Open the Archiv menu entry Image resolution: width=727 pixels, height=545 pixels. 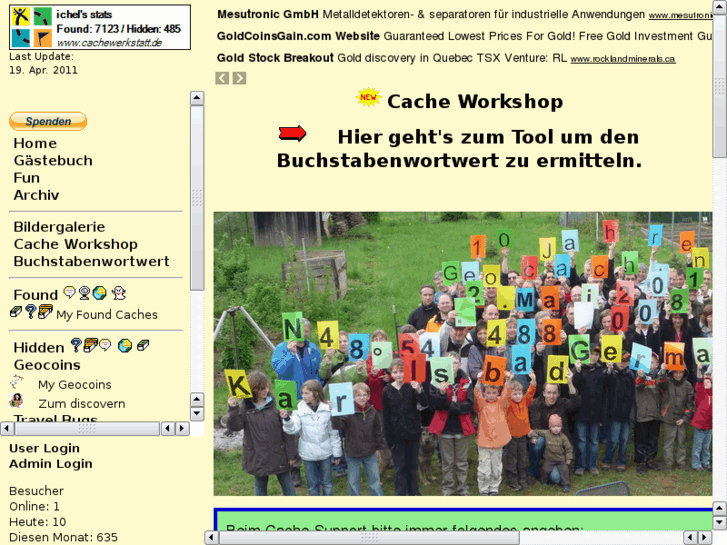(x=36, y=195)
